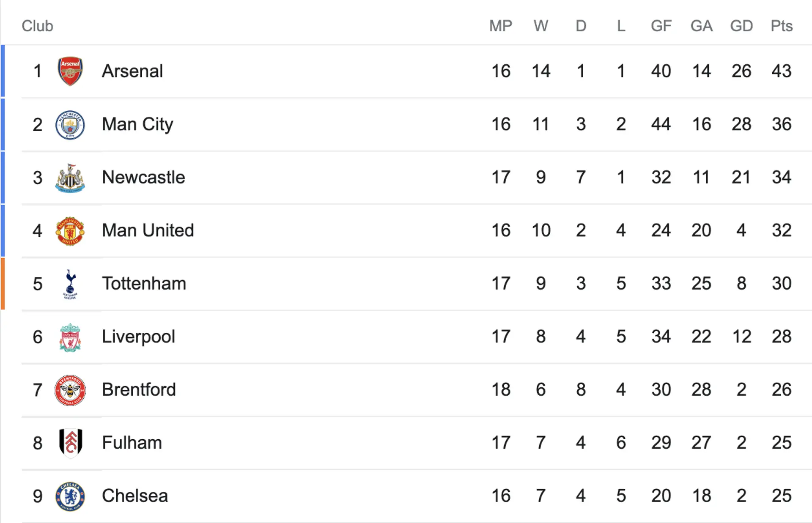Select the Newcastle team name
This screenshot has height=523, width=812.
143,178
